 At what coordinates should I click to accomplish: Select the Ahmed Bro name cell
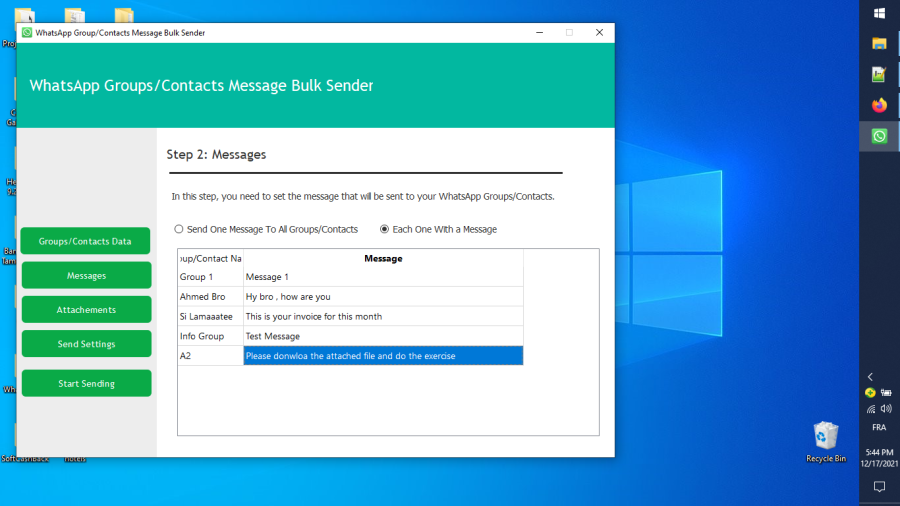point(211,297)
